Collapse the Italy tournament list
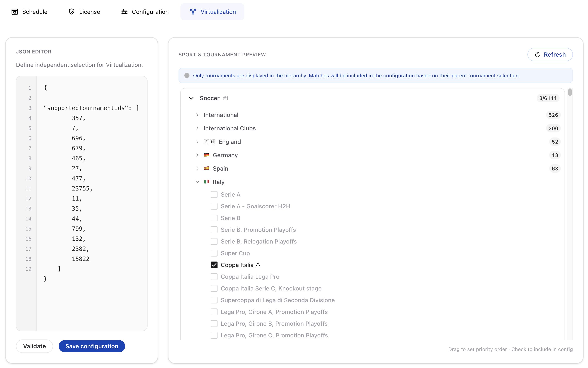 tap(197, 182)
